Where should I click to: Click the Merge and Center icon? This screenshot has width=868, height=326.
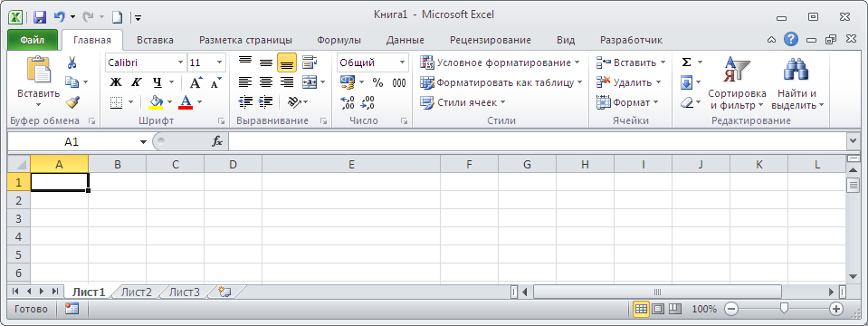click(310, 82)
